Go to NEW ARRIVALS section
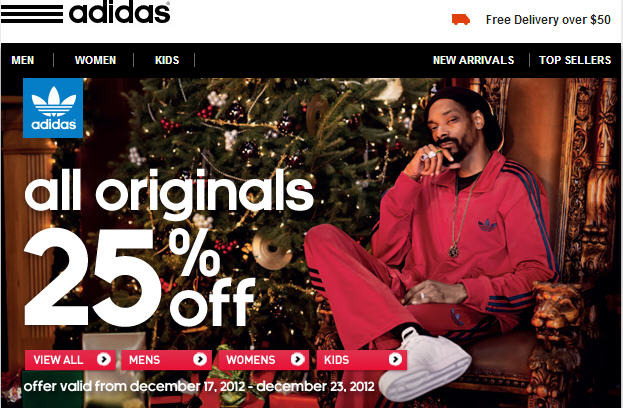 (473, 60)
